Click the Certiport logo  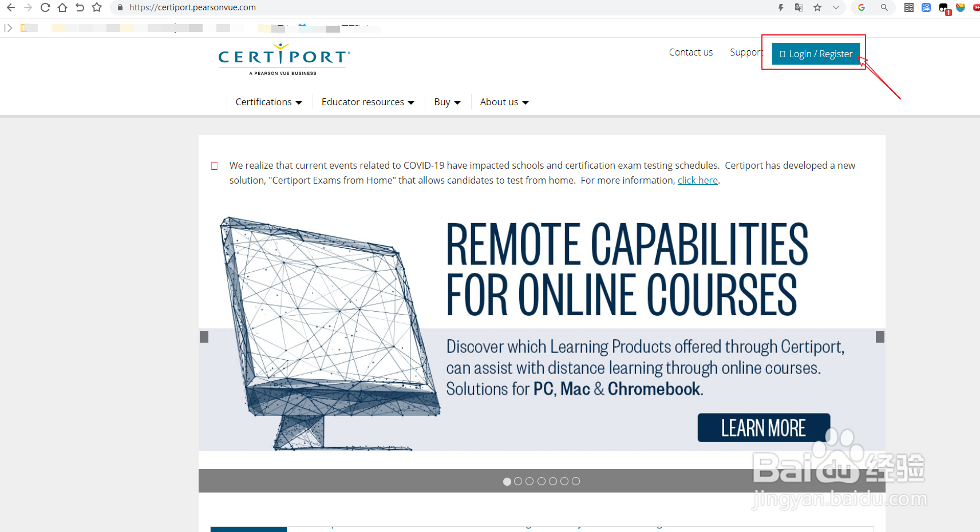[284, 59]
